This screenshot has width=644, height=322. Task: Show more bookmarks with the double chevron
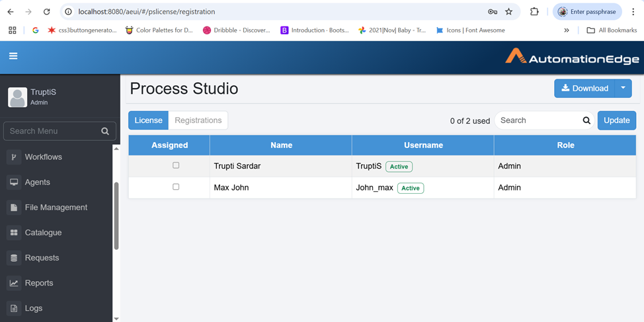[x=567, y=30]
